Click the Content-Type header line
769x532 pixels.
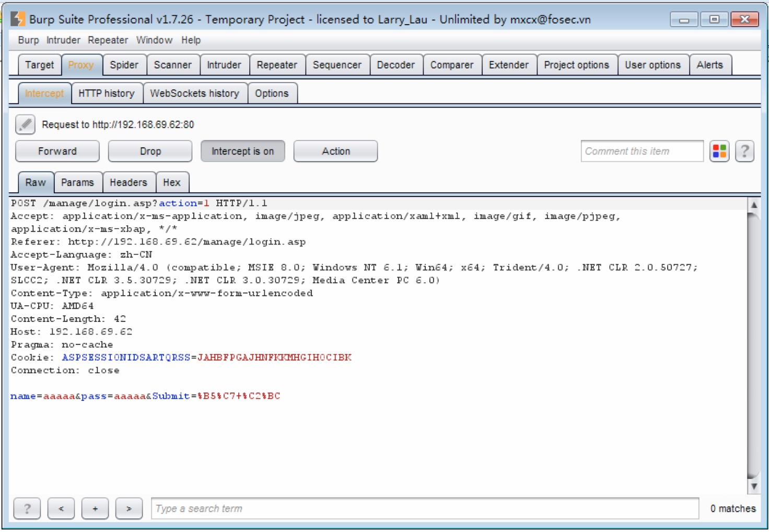point(162,293)
